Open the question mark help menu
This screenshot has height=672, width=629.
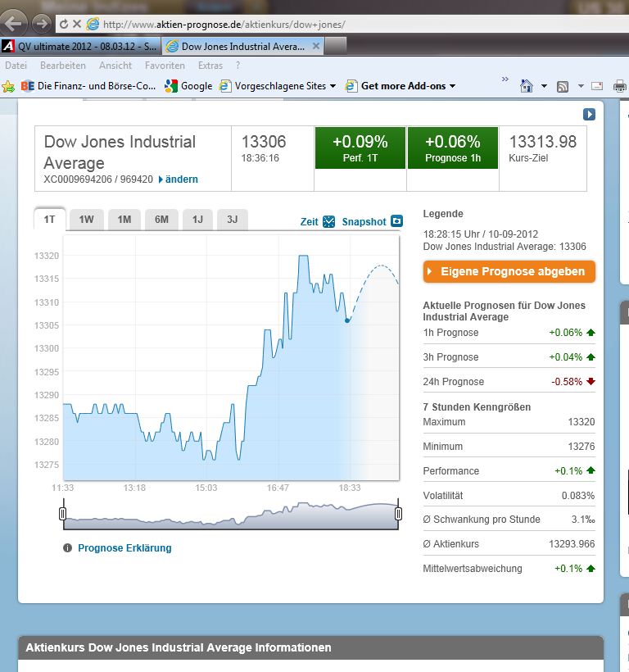(238, 66)
